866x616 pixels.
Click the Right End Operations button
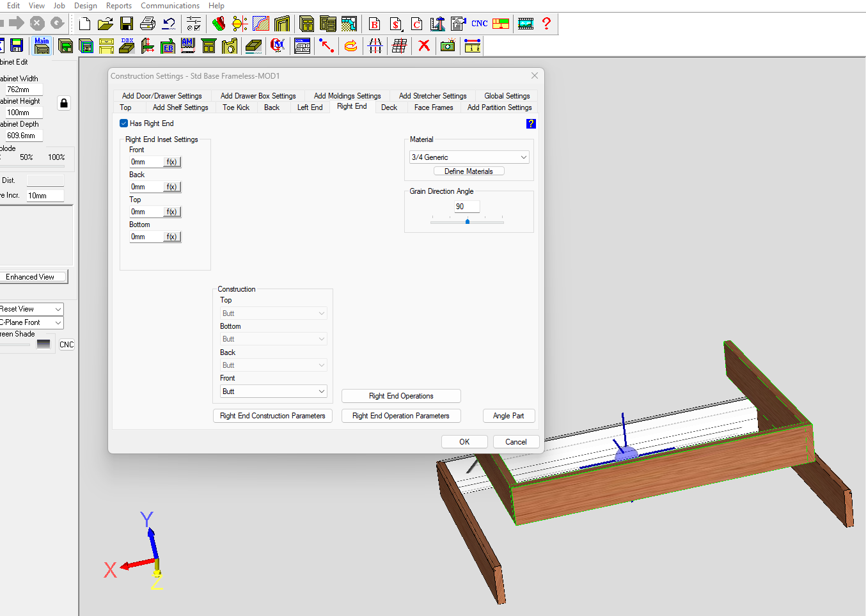(x=401, y=396)
